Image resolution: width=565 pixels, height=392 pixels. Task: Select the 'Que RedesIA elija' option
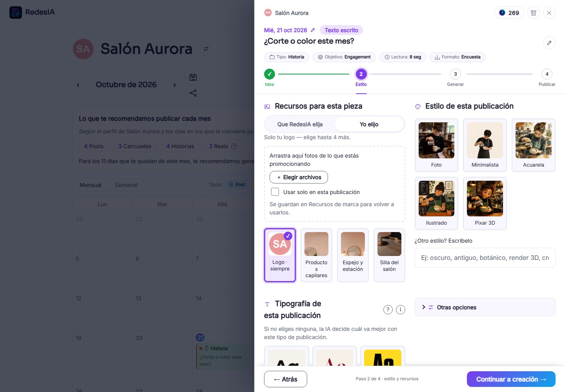click(300, 124)
